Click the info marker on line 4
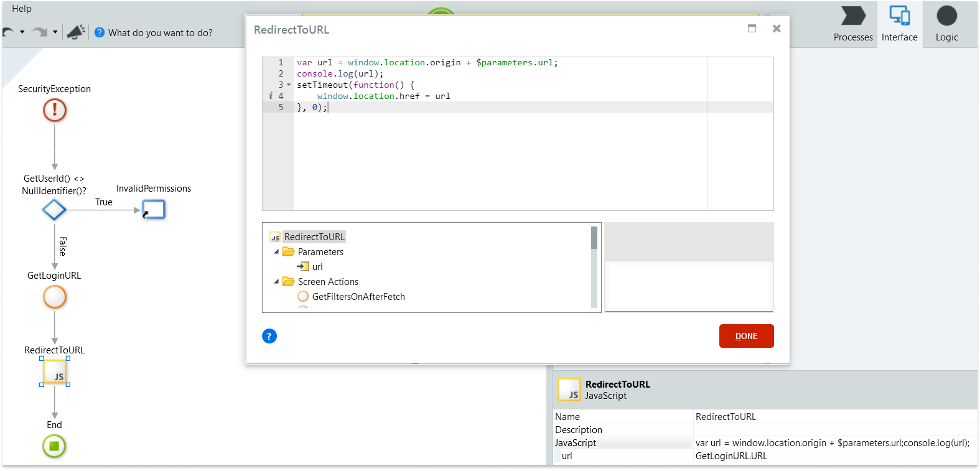This screenshot has width=980, height=471. 271,96
